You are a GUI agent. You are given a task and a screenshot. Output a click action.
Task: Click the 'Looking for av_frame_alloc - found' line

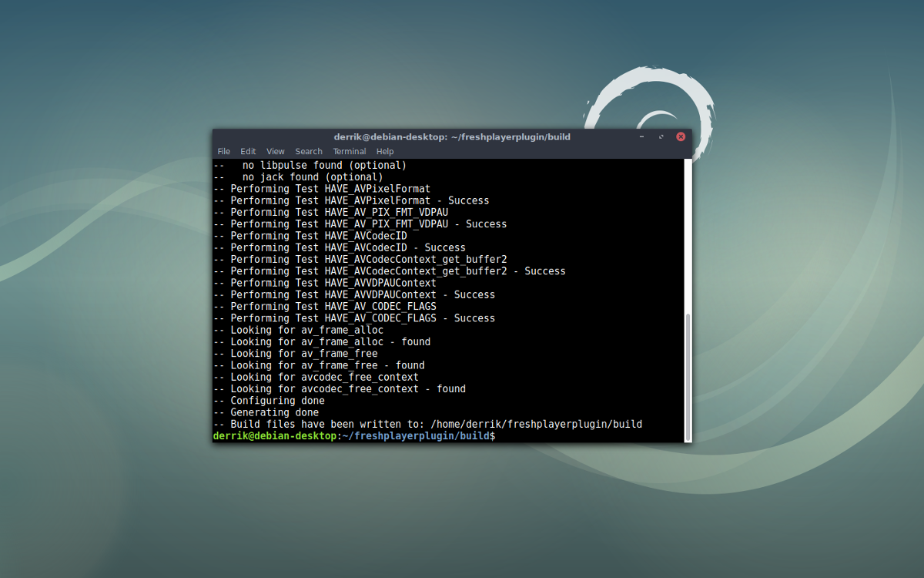click(x=322, y=341)
